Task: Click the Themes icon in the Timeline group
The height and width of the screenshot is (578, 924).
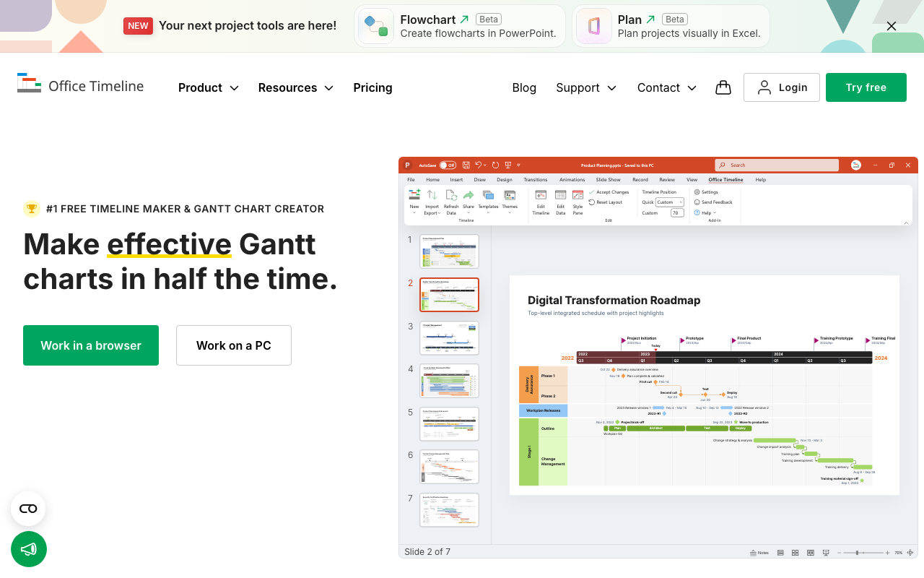Action: coord(510,195)
